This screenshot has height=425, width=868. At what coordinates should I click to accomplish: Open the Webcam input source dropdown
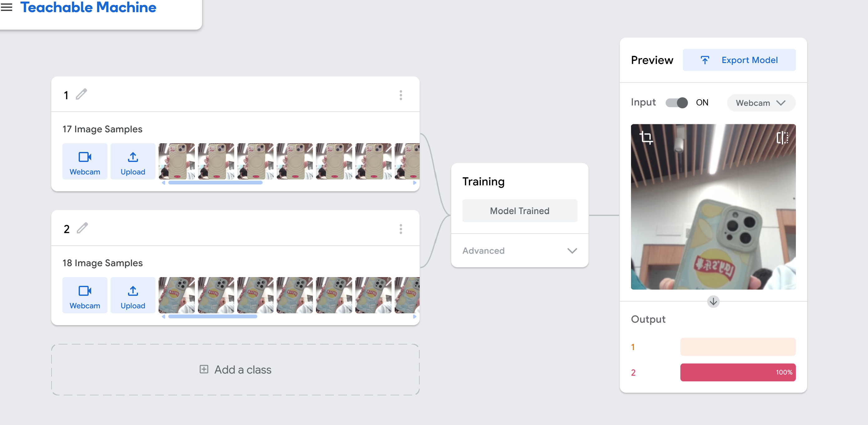761,103
